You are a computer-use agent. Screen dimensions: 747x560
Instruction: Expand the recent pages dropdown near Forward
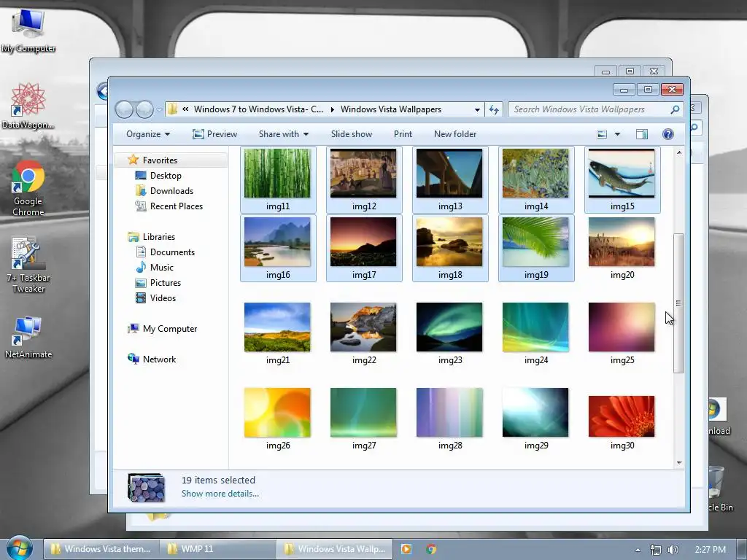click(x=159, y=109)
